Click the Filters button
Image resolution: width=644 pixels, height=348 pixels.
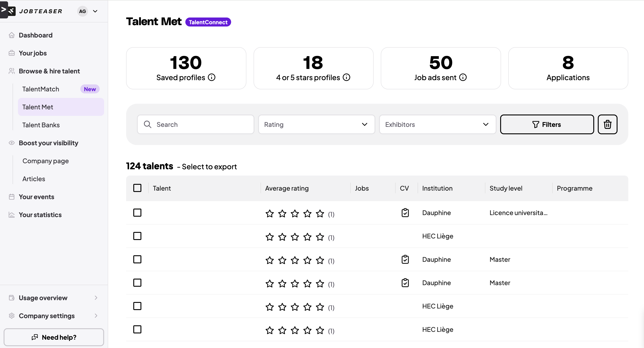tap(547, 124)
